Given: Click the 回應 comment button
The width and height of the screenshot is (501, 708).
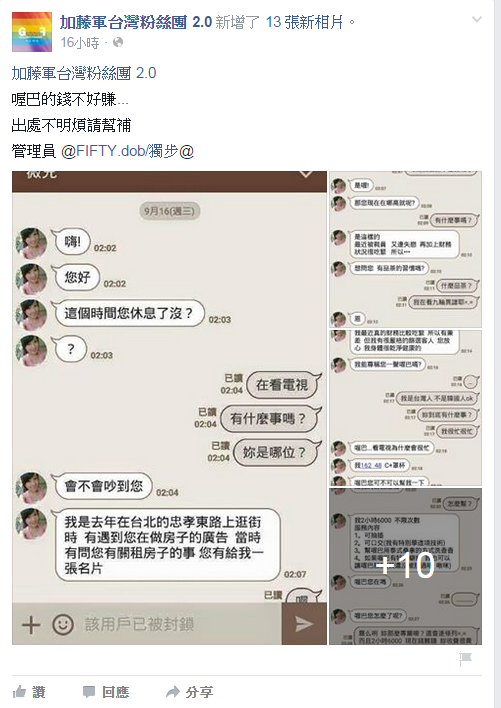Looking at the screenshot, I should tap(106, 692).
